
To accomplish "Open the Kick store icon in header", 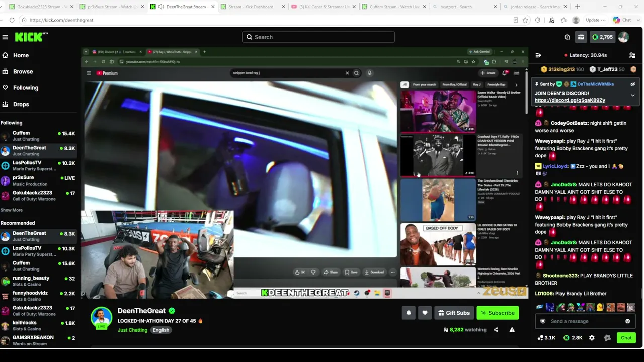I will tap(581, 37).
